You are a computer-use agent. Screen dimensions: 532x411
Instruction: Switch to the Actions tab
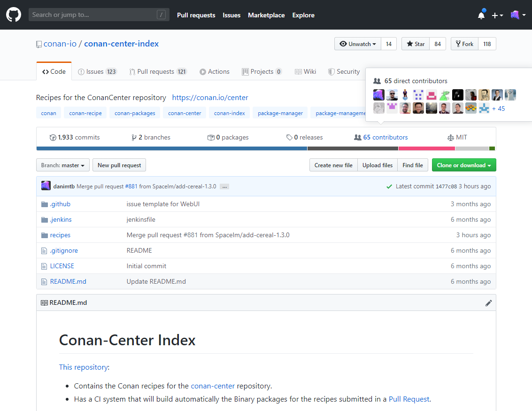(215, 71)
